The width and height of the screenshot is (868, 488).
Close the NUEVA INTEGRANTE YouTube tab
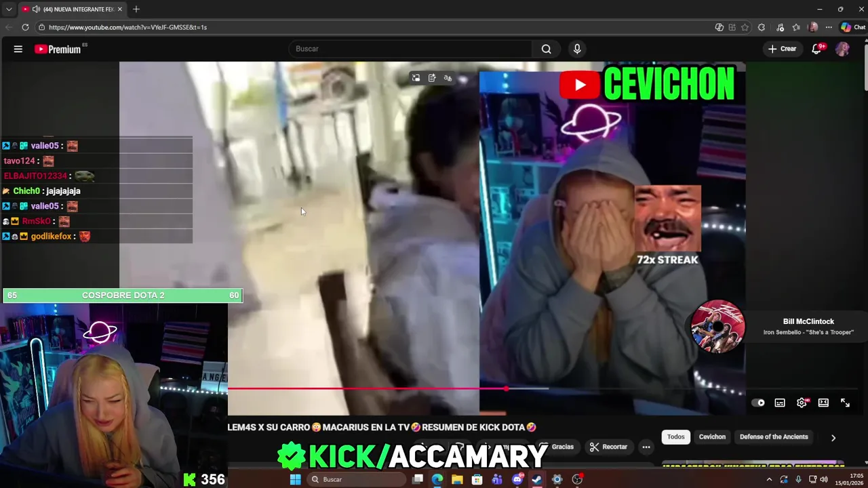coord(120,9)
